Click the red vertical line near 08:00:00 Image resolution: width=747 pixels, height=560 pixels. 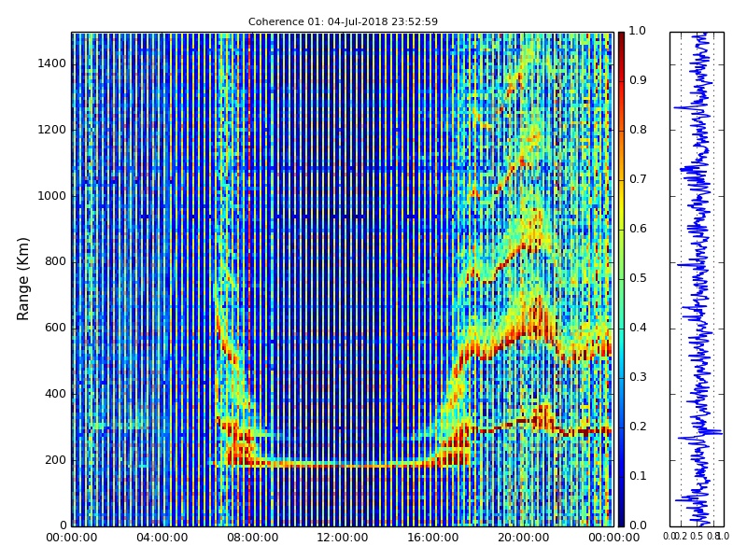249,279
